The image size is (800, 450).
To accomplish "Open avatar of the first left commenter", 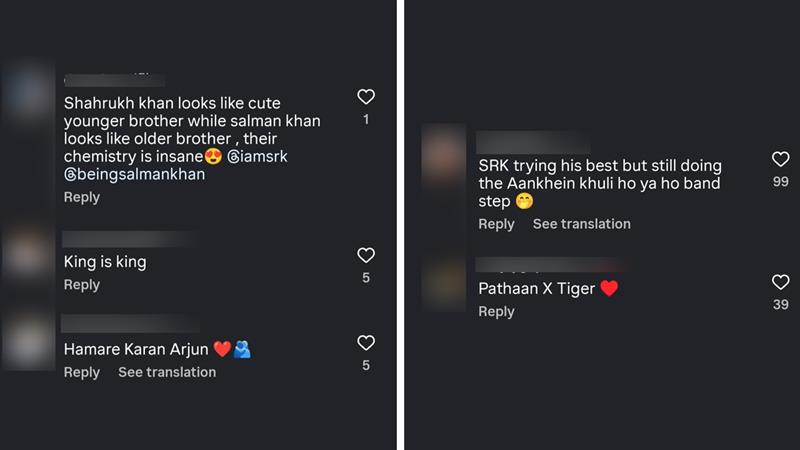I will (28, 94).
